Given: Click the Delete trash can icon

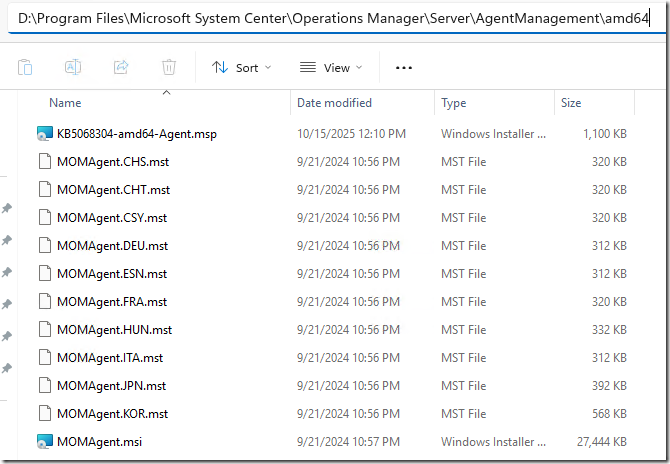Looking at the screenshot, I should tap(169, 67).
